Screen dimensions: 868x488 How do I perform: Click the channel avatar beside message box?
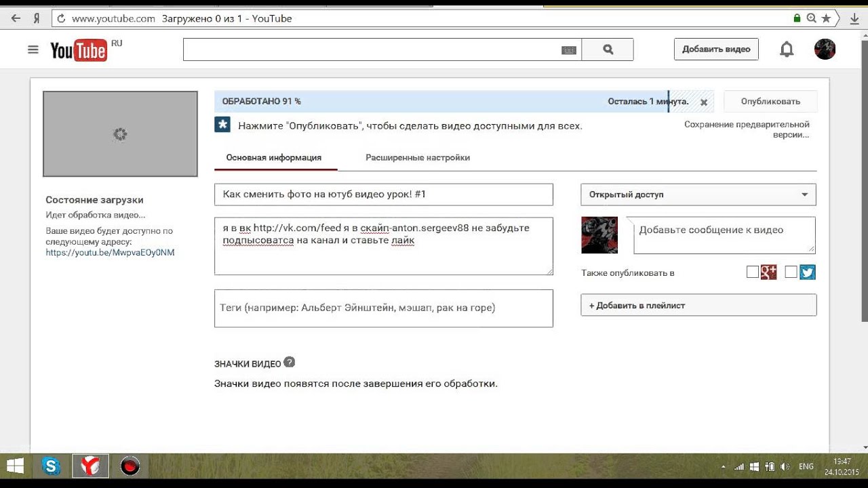(x=599, y=235)
